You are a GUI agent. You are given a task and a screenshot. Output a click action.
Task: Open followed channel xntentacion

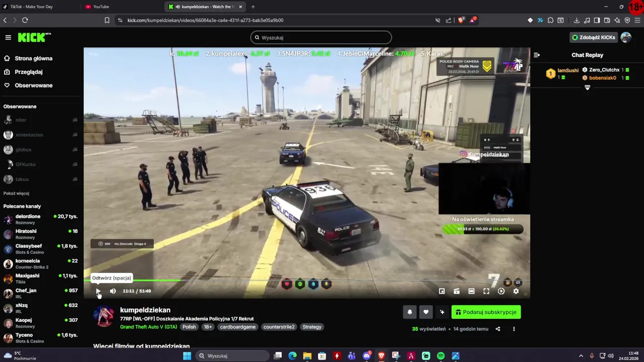(x=40, y=135)
